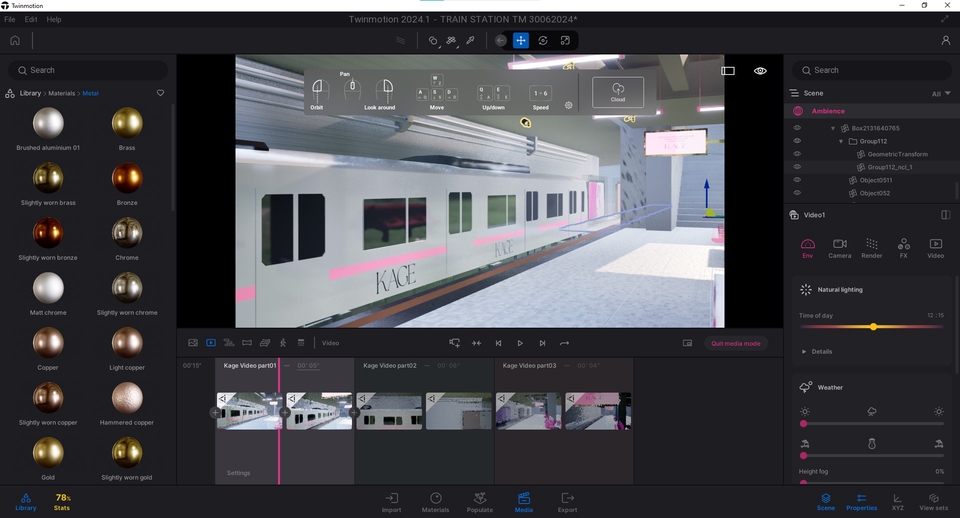This screenshot has height=518, width=960.
Task: Open the Export tab
Action: point(568,503)
